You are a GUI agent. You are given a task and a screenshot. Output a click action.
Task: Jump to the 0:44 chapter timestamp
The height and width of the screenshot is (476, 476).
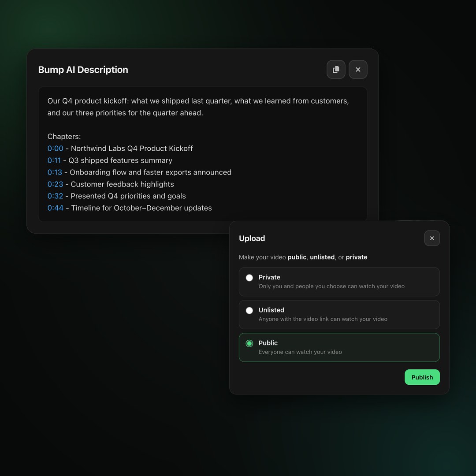point(55,208)
